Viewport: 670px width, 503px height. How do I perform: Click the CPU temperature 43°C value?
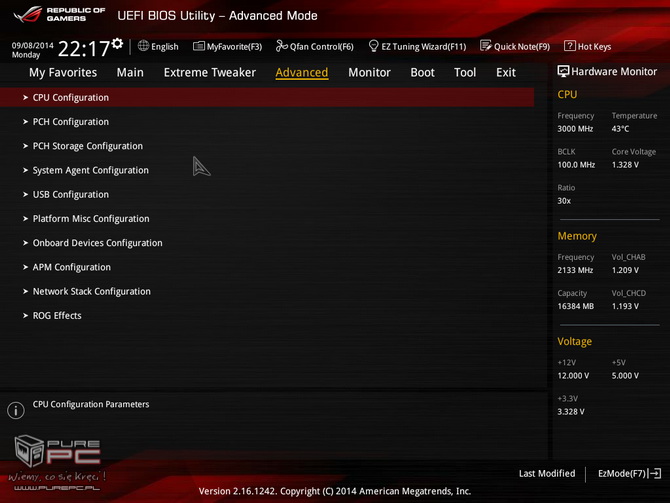620,129
